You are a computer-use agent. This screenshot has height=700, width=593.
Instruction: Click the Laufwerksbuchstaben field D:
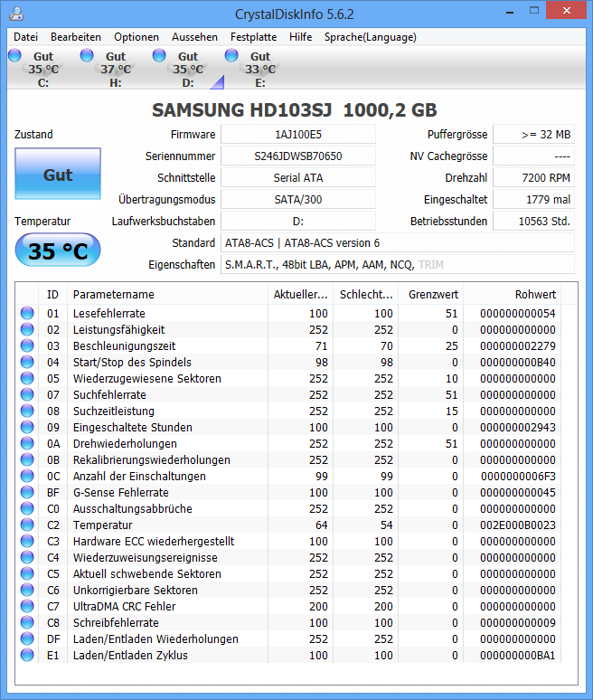[x=298, y=221]
